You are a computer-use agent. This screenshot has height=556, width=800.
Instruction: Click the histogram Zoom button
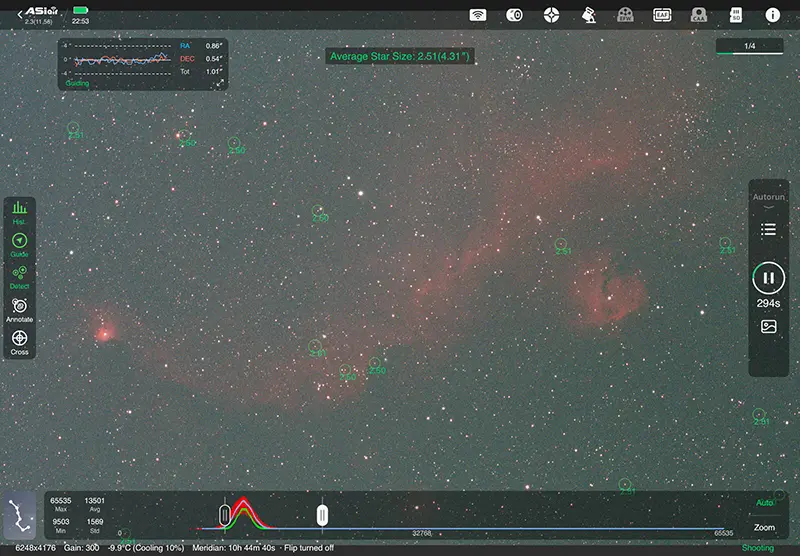(x=764, y=527)
